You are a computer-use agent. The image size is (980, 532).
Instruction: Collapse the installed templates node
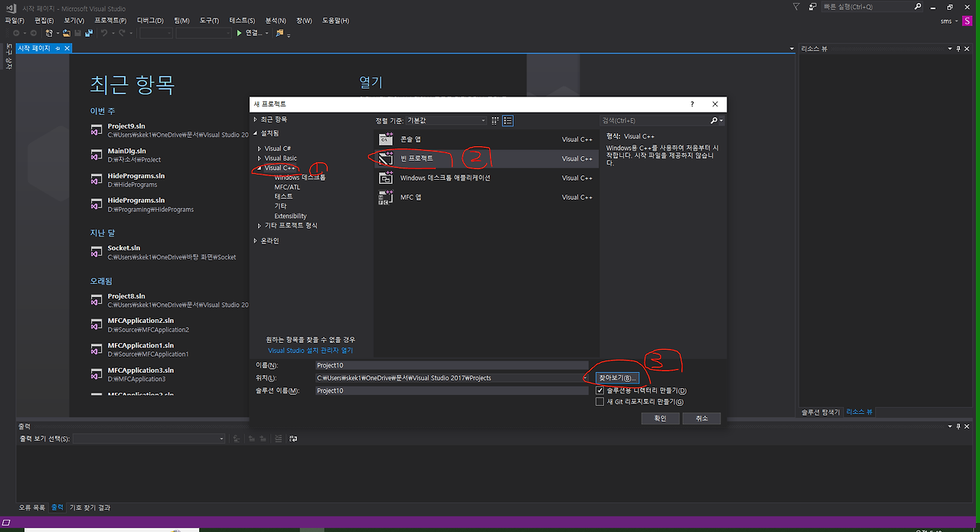256,133
